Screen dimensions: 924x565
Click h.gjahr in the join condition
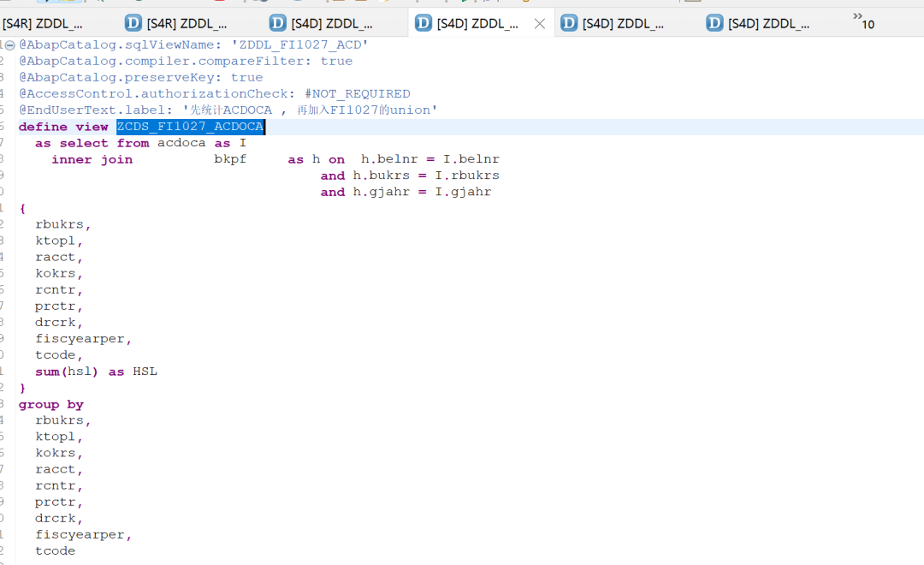382,192
